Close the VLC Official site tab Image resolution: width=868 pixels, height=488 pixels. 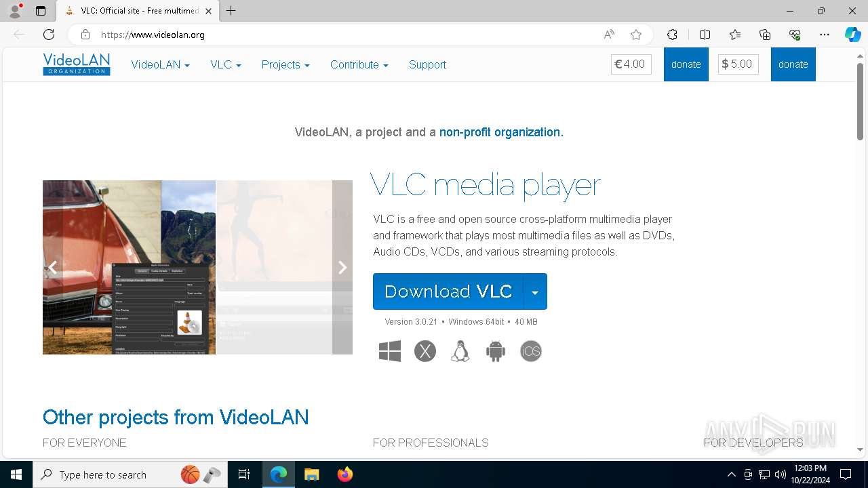[208, 11]
